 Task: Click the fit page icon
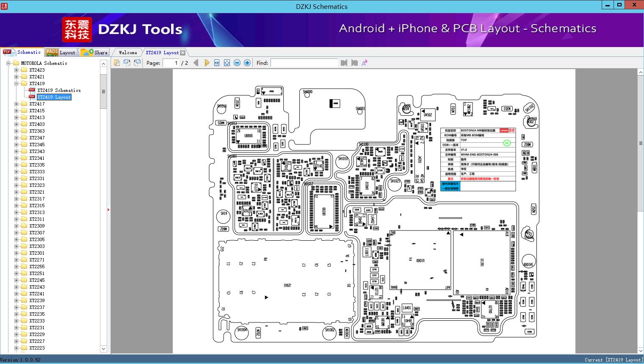[227, 63]
